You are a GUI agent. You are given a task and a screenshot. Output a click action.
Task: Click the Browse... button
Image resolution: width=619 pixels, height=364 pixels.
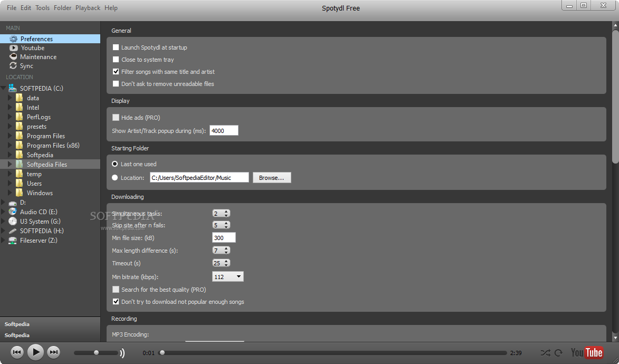click(272, 178)
